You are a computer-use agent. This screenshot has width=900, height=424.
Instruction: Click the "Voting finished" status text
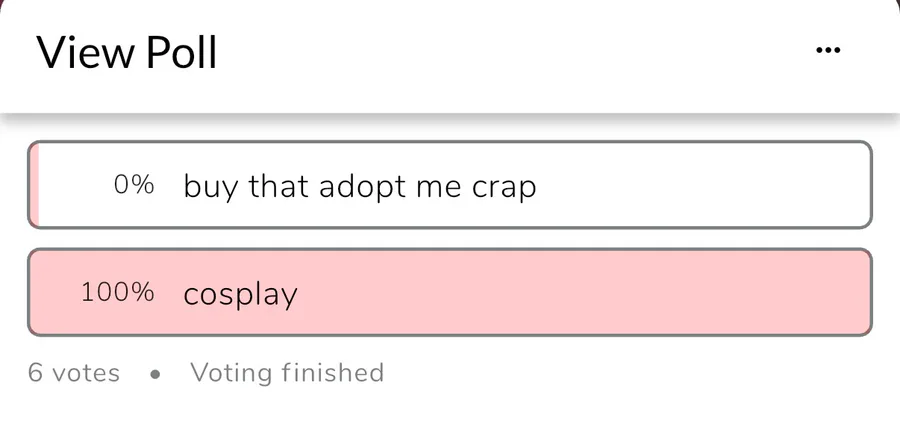pyautogui.click(x=287, y=373)
